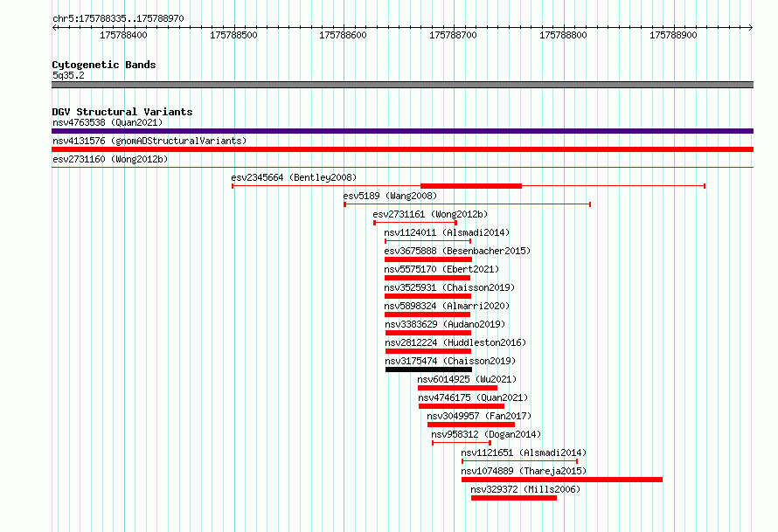Select the thick esv2345664 inner bar

tap(471, 186)
